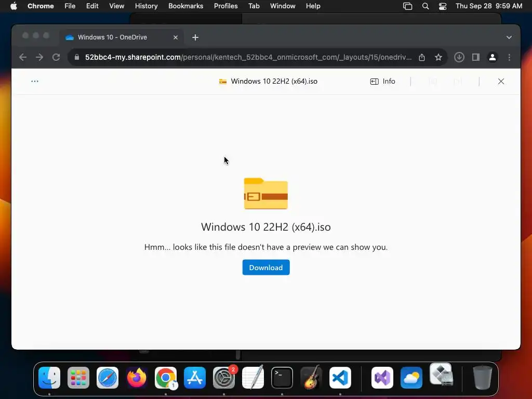Click the blue Download button
Screen dimensions: 532x399
pos(265,268)
